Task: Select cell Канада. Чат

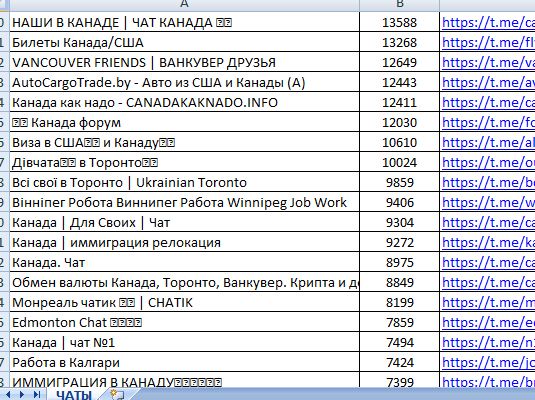Action: click(185, 262)
